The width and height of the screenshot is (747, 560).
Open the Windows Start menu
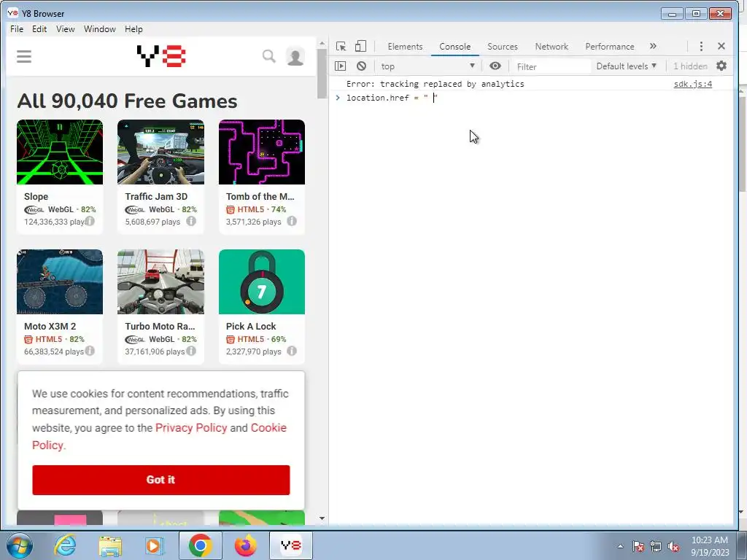(x=18, y=545)
